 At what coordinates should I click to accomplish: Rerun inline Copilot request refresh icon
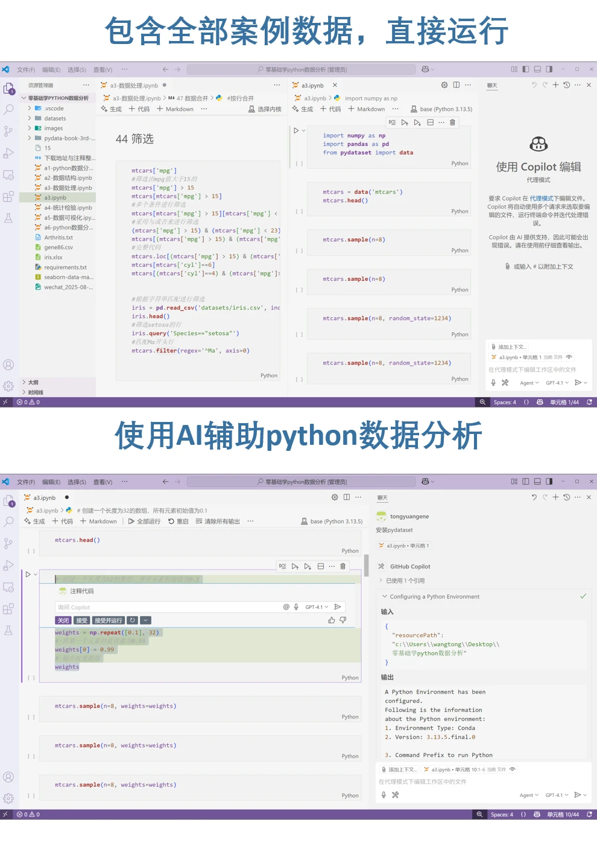tap(133, 620)
